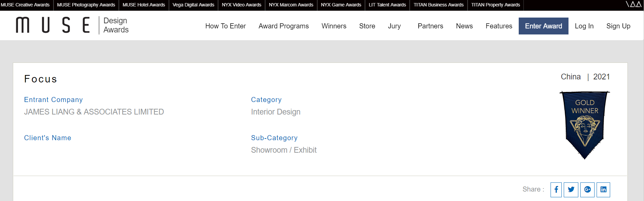Click the IAA logo in top corner
644x201 pixels.
pyautogui.click(x=634, y=4)
